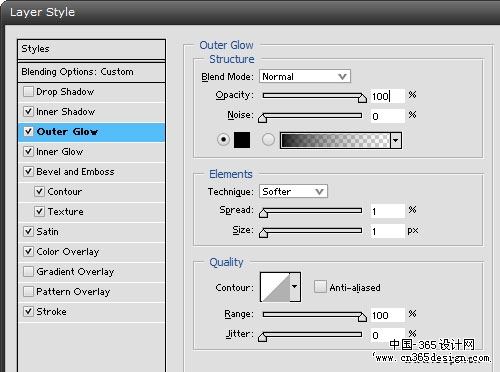Select the Contour sub-item label
The height and width of the screenshot is (372, 500).
[x=65, y=192]
